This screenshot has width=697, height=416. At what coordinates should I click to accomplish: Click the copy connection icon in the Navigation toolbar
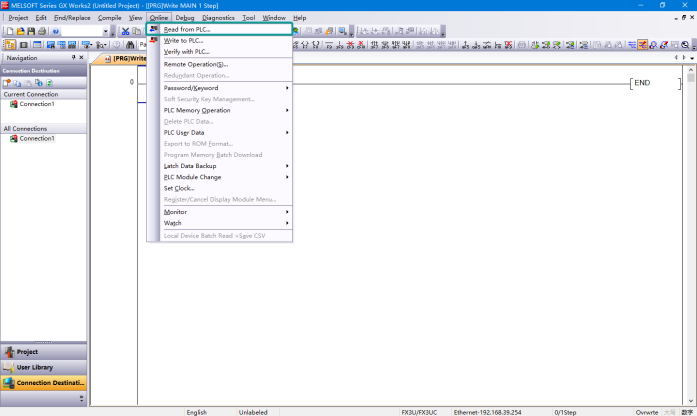click(x=17, y=83)
